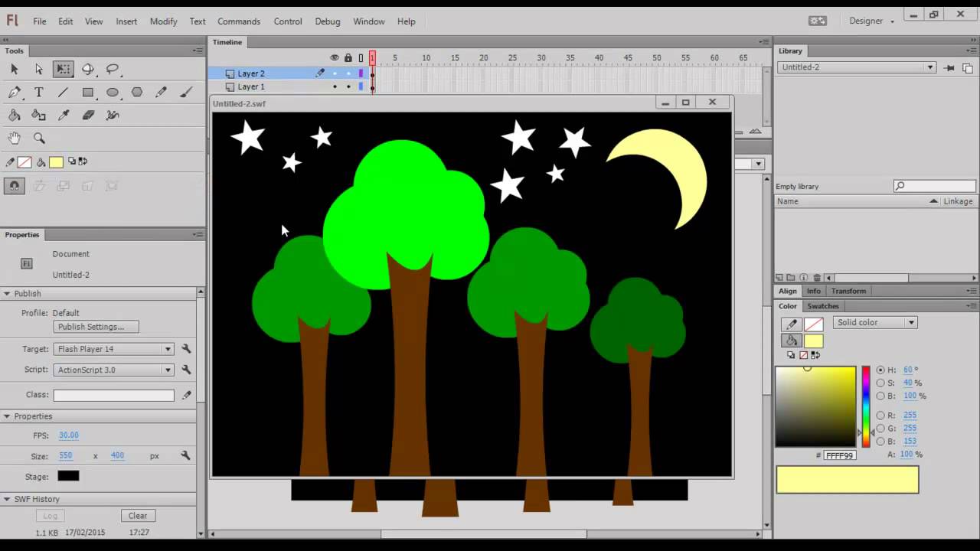The height and width of the screenshot is (551, 980).
Task: Click the No Color icon in Color panel
Action: [x=803, y=355]
